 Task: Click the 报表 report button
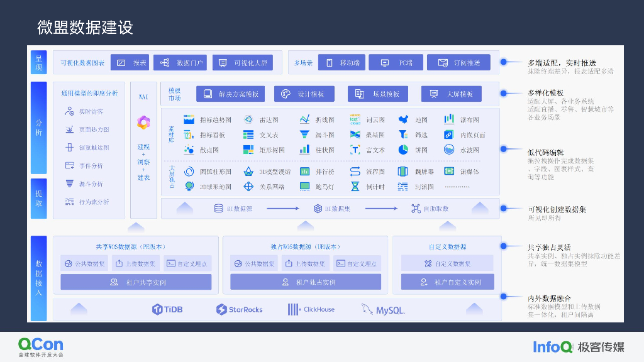pyautogui.click(x=130, y=62)
